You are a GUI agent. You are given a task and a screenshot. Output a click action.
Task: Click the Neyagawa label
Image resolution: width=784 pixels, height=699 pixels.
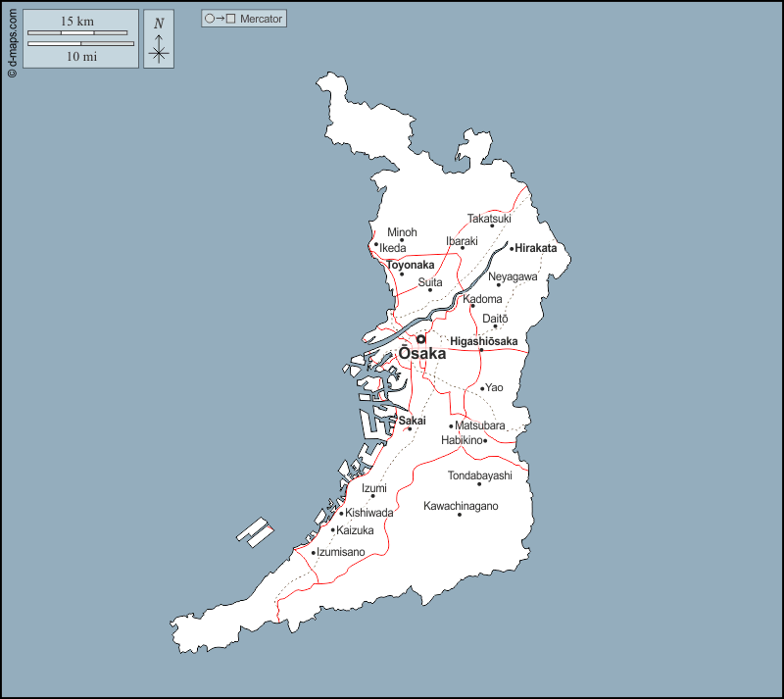pos(513,276)
